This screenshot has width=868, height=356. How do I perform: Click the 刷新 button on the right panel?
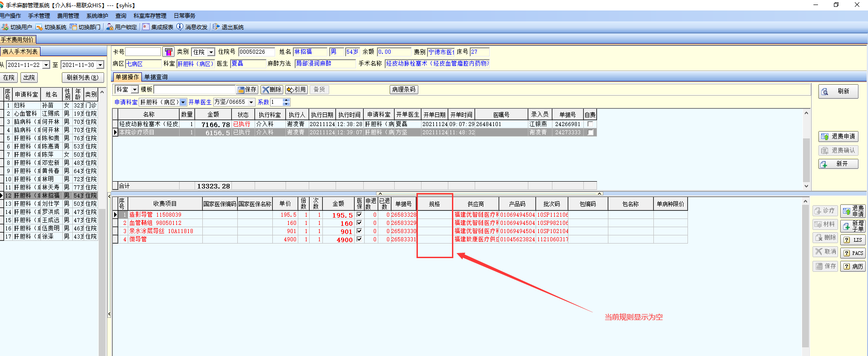[x=838, y=92]
